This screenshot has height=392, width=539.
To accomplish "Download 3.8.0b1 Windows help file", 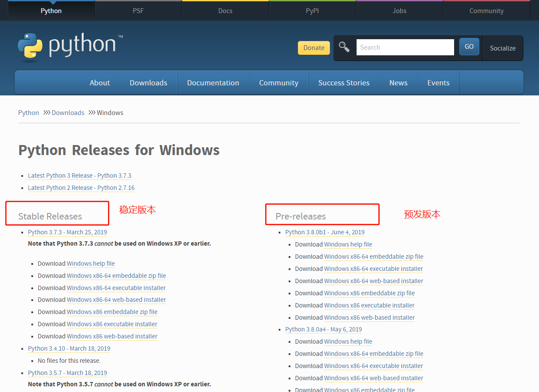I will tap(348, 244).
